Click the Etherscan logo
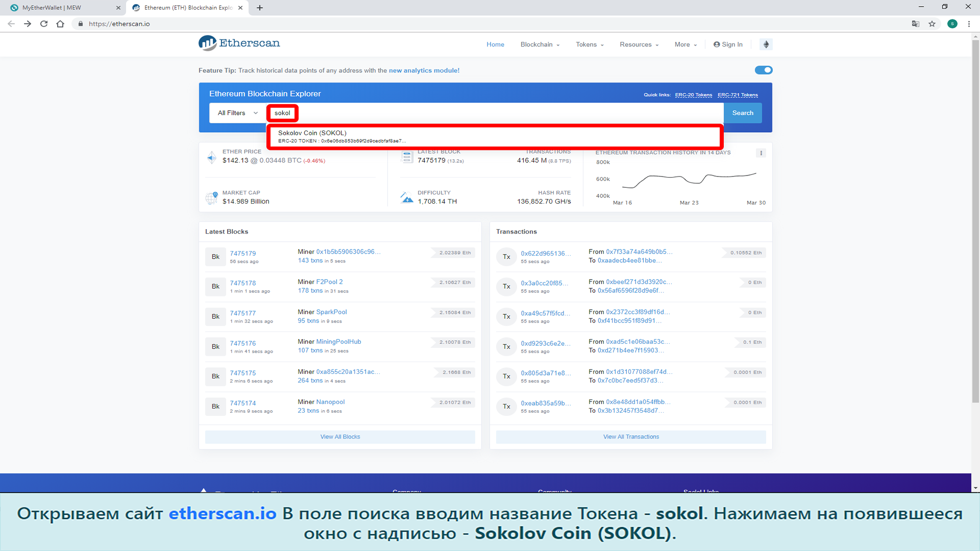This screenshot has height=551, width=980. click(x=239, y=43)
